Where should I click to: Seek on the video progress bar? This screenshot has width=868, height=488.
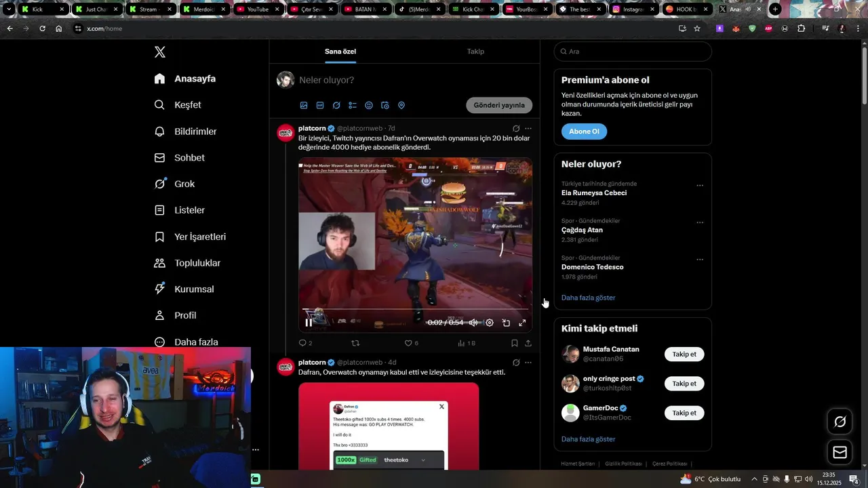click(415, 310)
